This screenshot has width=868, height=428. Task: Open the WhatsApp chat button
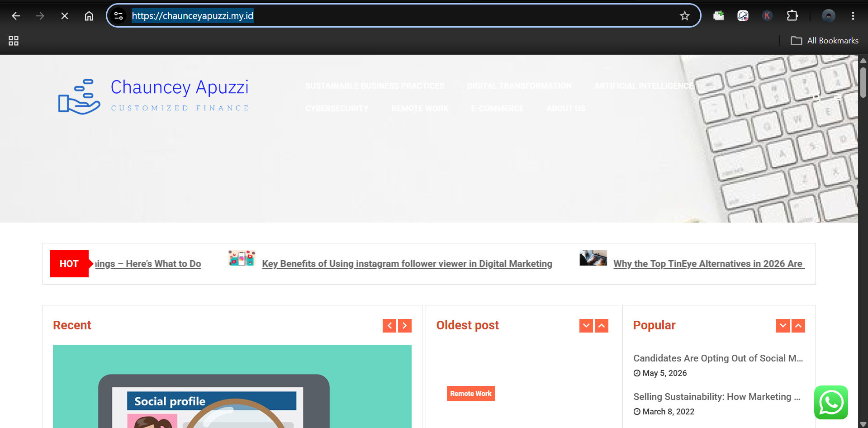point(831,402)
